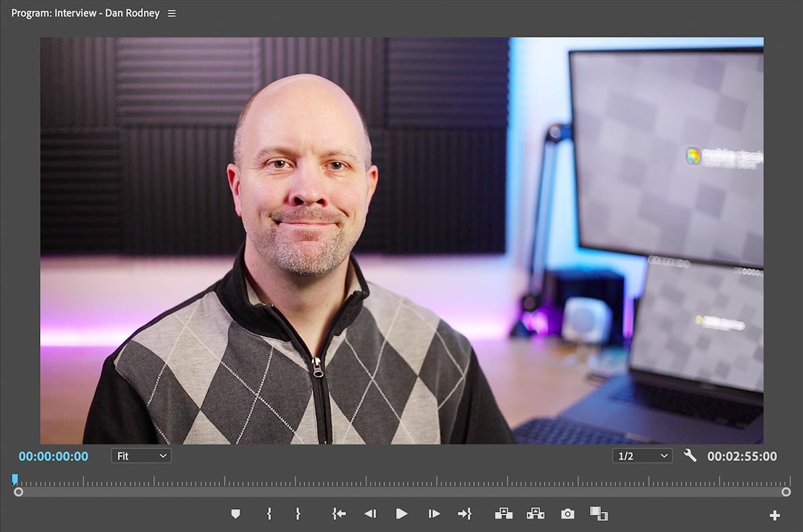Click the right zoom scroll bar handle
The image size is (803, 532).
(x=786, y=492)
